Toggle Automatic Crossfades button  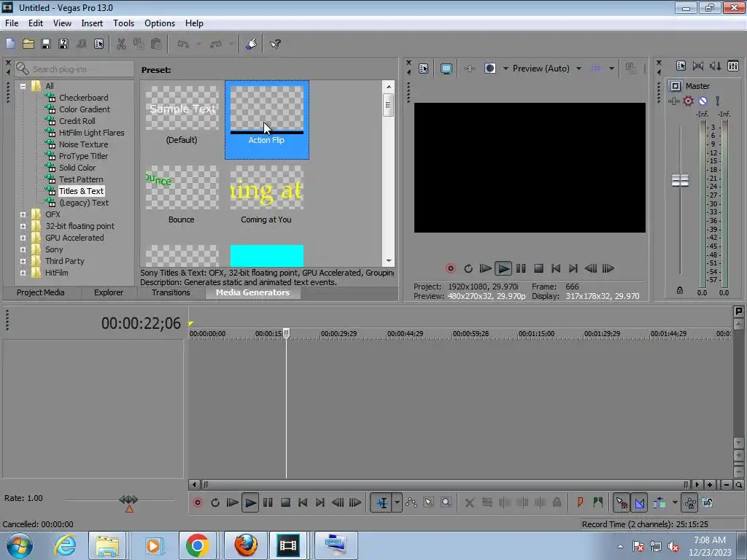639,502
